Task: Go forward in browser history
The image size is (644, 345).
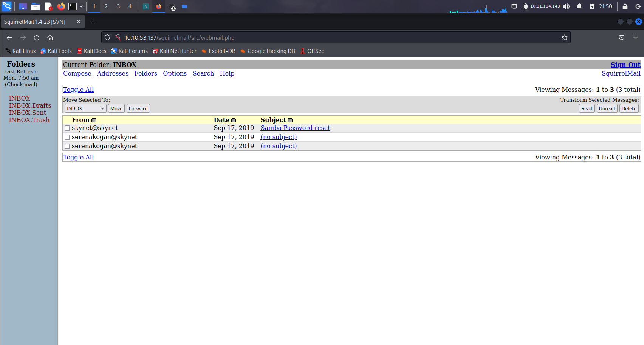Action: [x=23, y=37]
